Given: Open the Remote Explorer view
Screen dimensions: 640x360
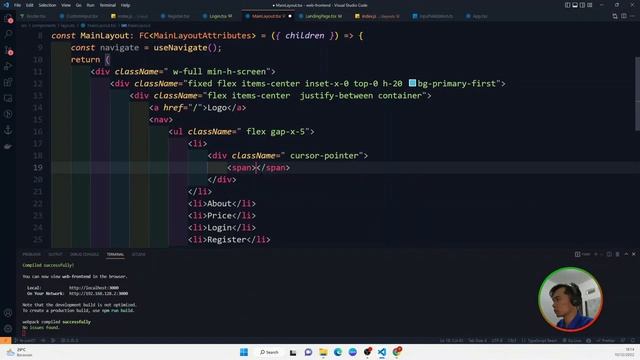Looking at the screenshot, I should (x=8, y=98).
